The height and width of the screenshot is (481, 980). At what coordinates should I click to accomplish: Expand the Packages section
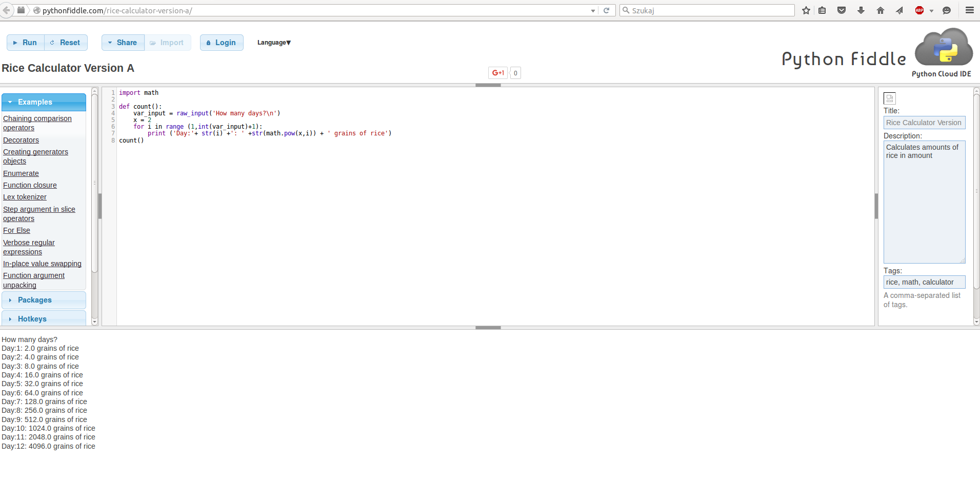44,300
